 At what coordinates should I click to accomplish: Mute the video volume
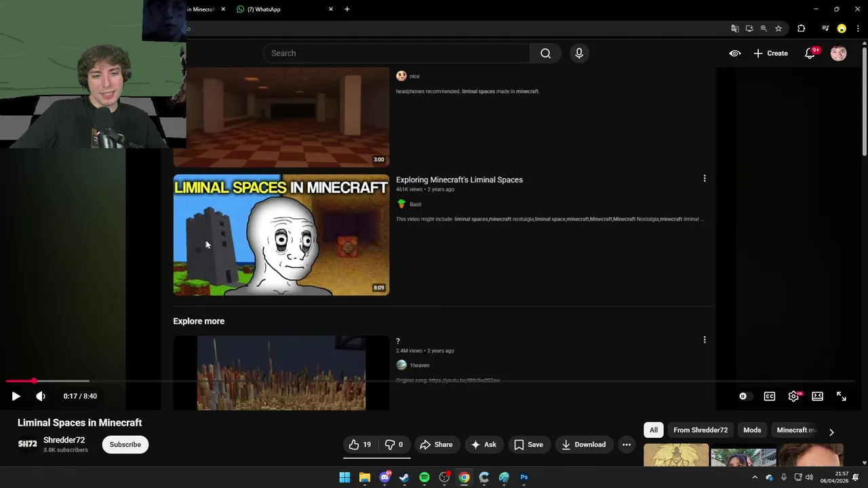[x=41, y=396]
